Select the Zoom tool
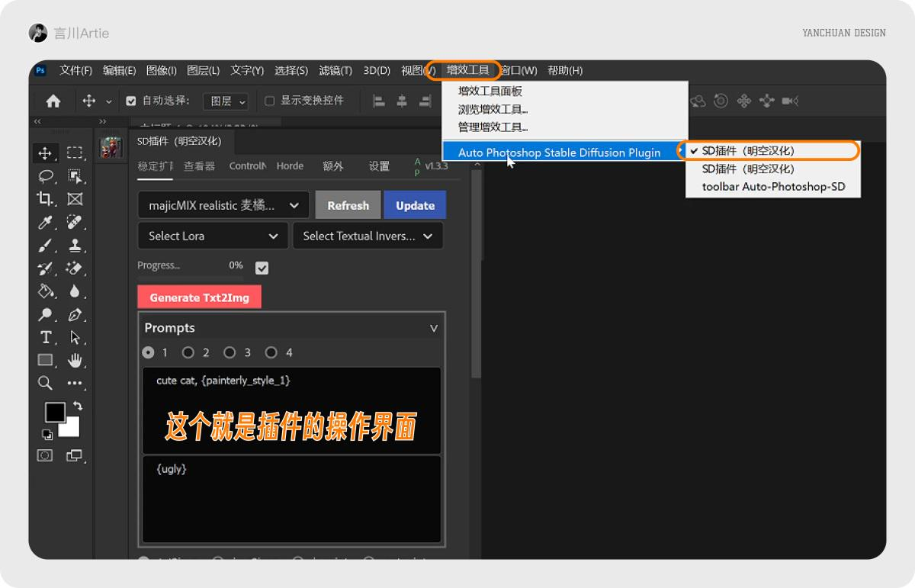 point(45,382)
